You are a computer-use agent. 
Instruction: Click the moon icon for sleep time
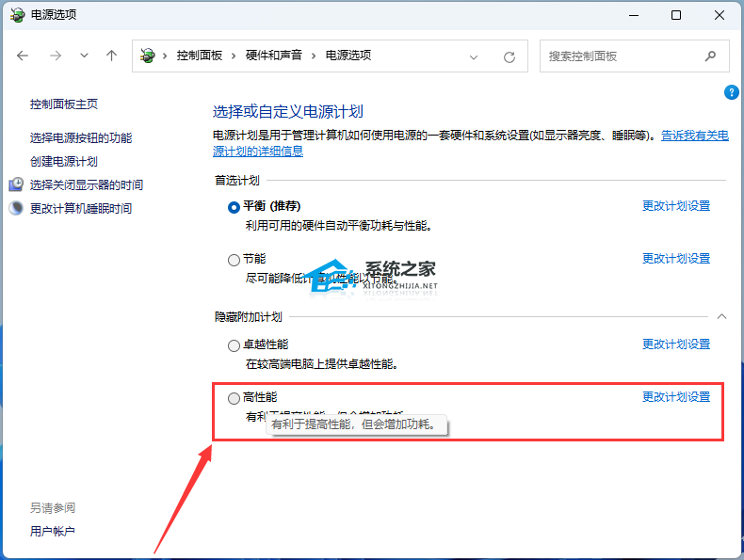click(16, 208)
